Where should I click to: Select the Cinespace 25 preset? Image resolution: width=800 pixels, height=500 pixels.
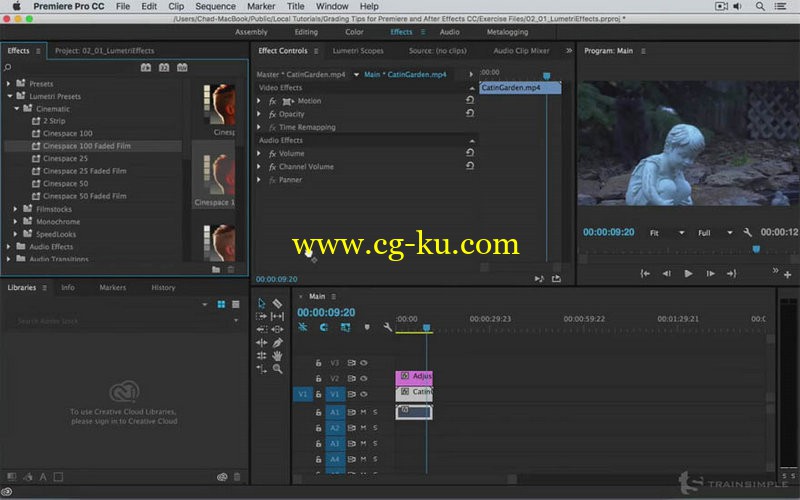65,158
